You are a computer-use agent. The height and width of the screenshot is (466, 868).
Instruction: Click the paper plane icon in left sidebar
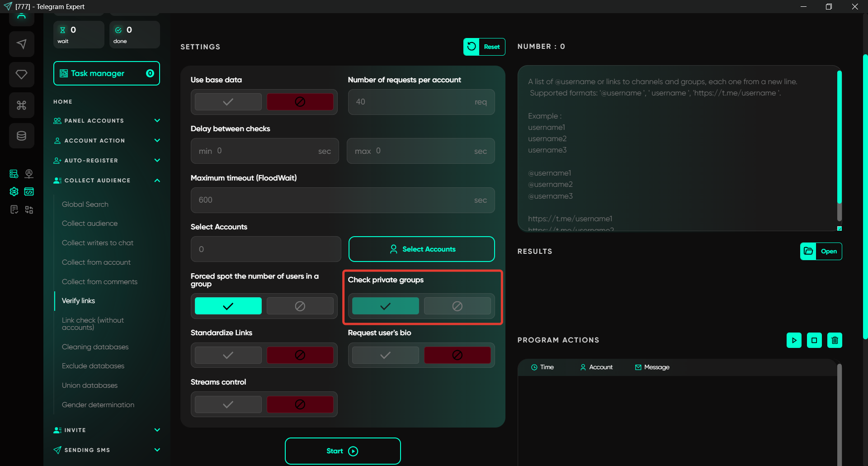click(x=21, y=44)
